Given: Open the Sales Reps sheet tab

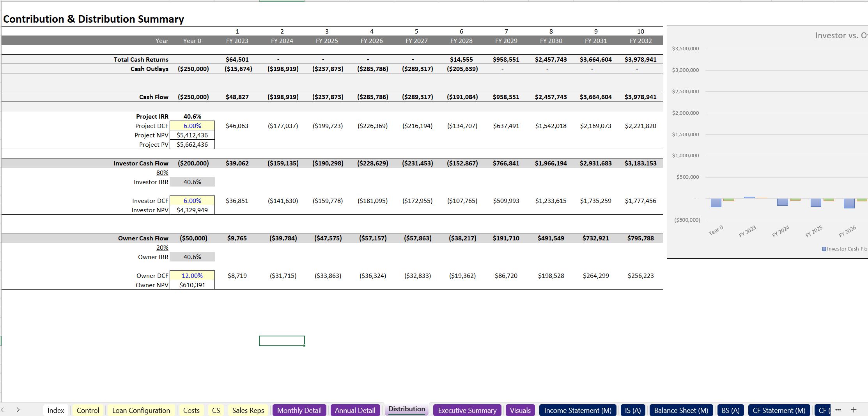Looking at the screenshot, I should 248,410.
